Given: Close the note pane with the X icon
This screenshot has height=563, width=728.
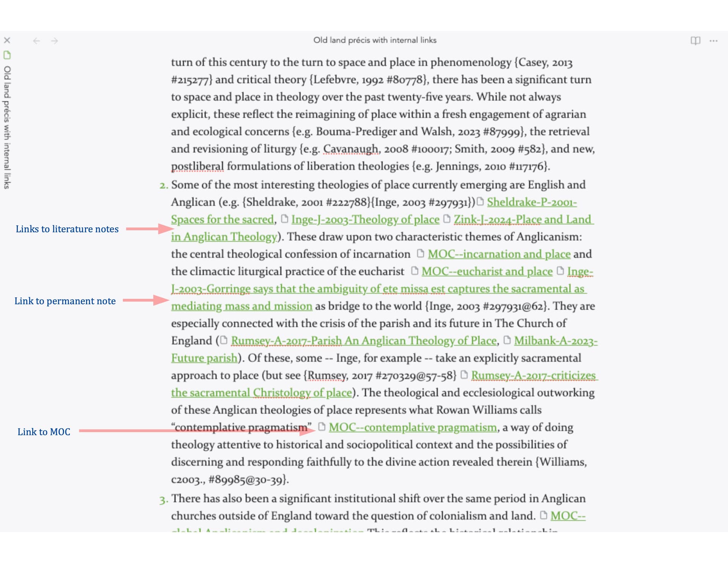Looking at the screenshot, I should 7,40.
